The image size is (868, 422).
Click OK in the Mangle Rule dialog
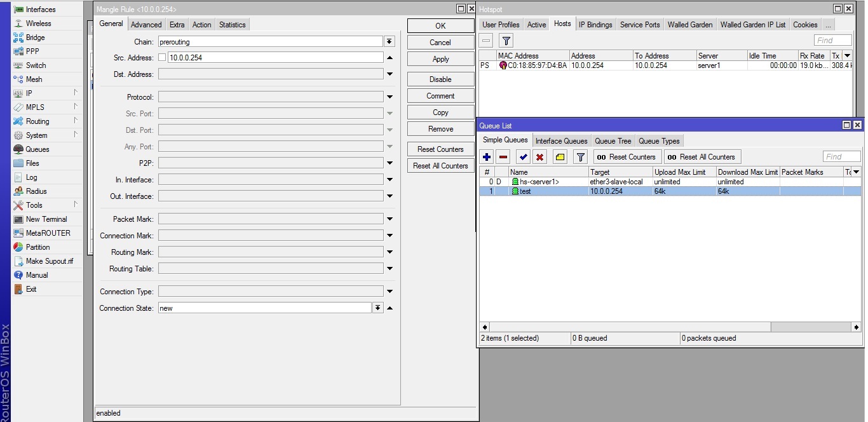point(440,26)
